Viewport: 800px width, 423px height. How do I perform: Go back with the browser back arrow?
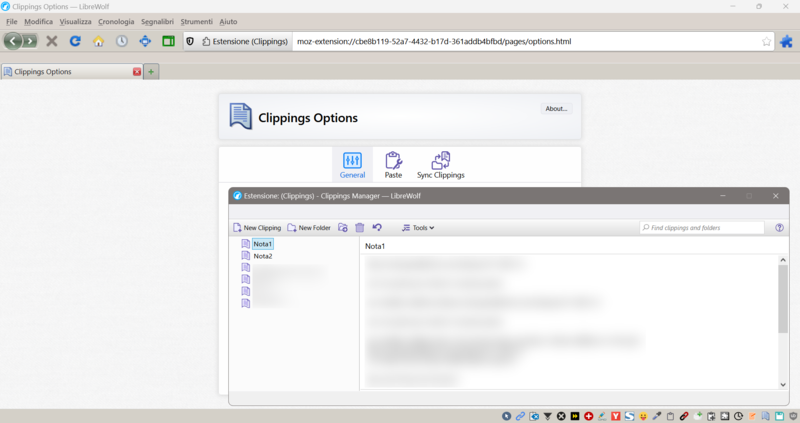click(x=13, y=41)
